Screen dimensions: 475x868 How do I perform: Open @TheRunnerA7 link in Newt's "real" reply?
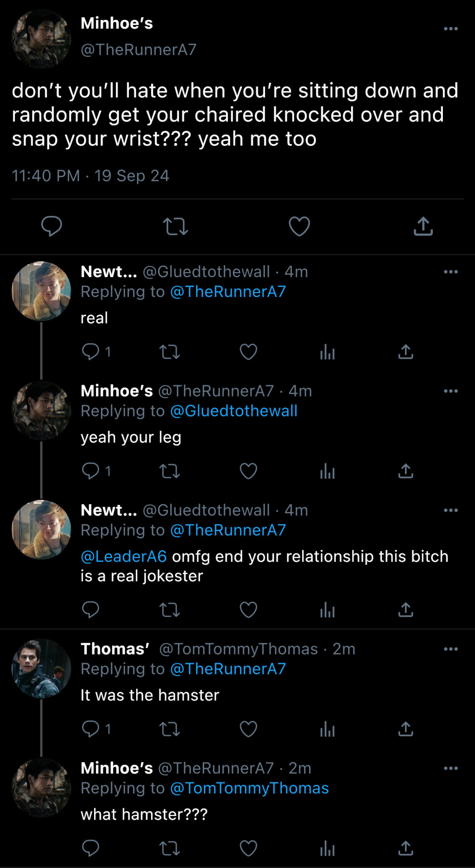pos(228,292)
